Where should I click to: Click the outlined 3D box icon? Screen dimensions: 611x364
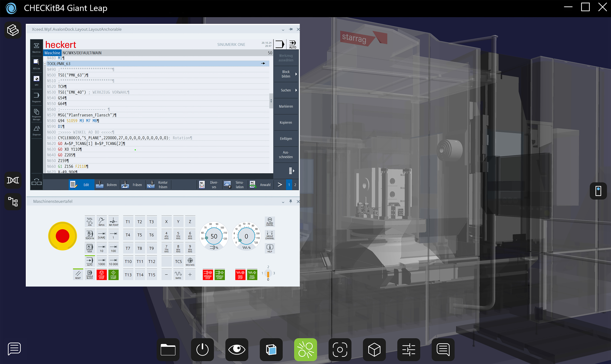coord(374,350)
